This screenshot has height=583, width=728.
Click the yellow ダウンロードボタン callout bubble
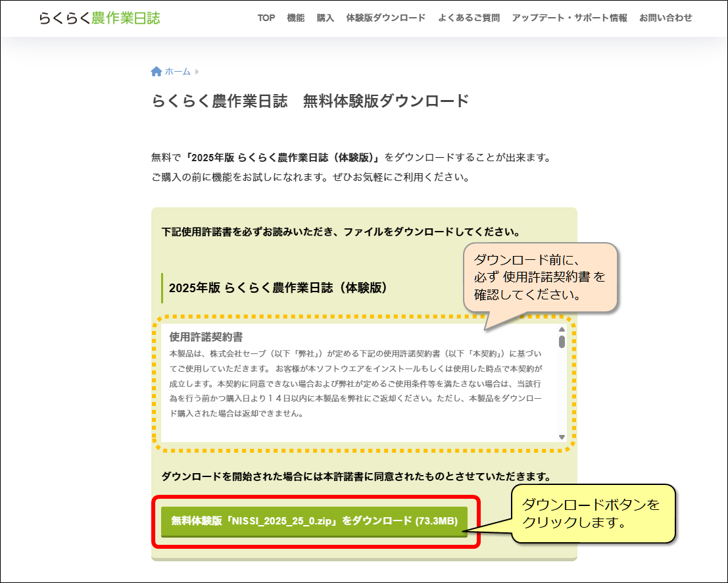click(592, 513)
